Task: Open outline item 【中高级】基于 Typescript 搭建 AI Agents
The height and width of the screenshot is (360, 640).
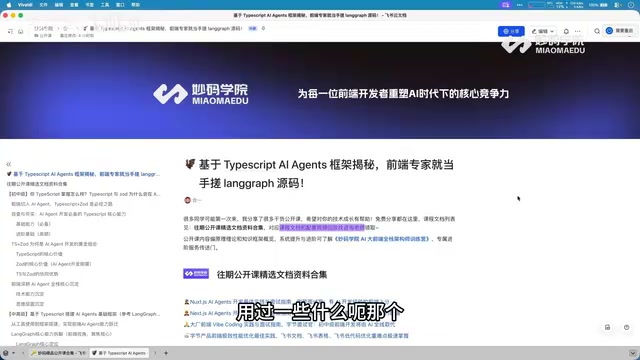Action: (x=84, y=314)
